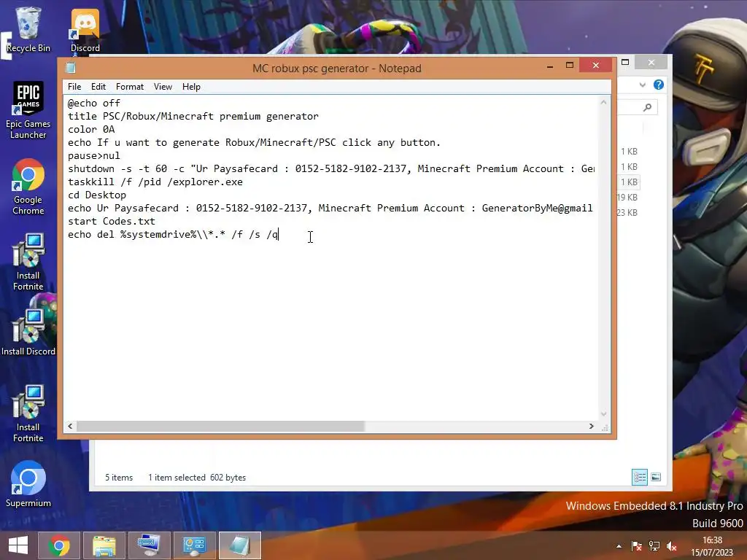
Task: Click Notepad's horizontal scrollbar left arrow
Action: pyautogui.click(x=70, y=426)
